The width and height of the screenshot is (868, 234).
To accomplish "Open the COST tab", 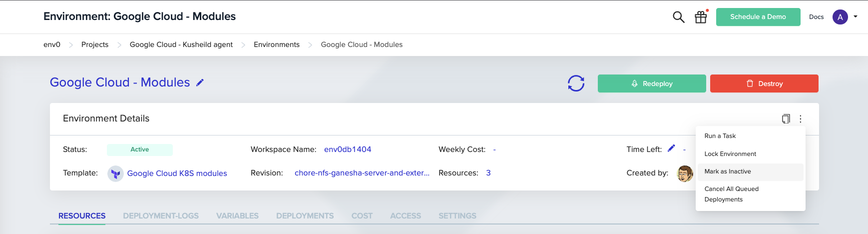I will [362, 216].
